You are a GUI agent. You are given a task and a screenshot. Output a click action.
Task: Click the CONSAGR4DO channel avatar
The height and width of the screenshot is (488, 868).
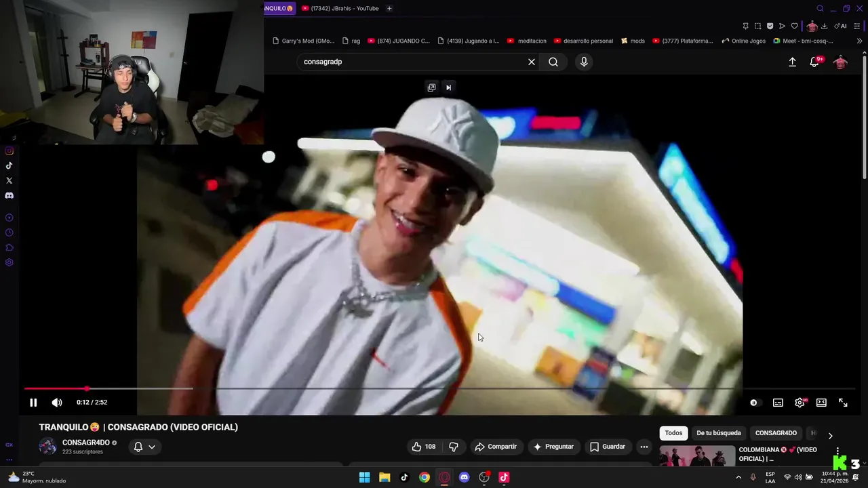click(x=48, y=446)
